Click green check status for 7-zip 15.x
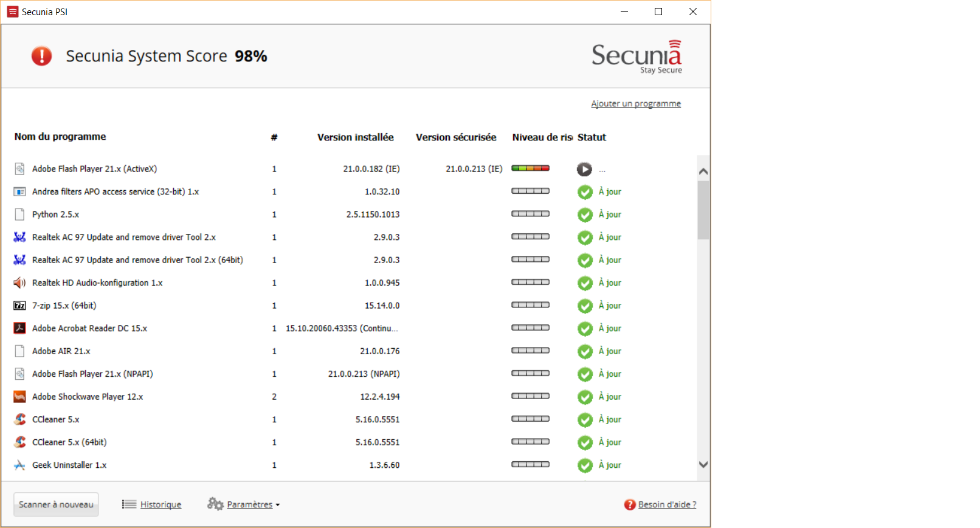Screen dimensions: 980x528 [585, 306]
